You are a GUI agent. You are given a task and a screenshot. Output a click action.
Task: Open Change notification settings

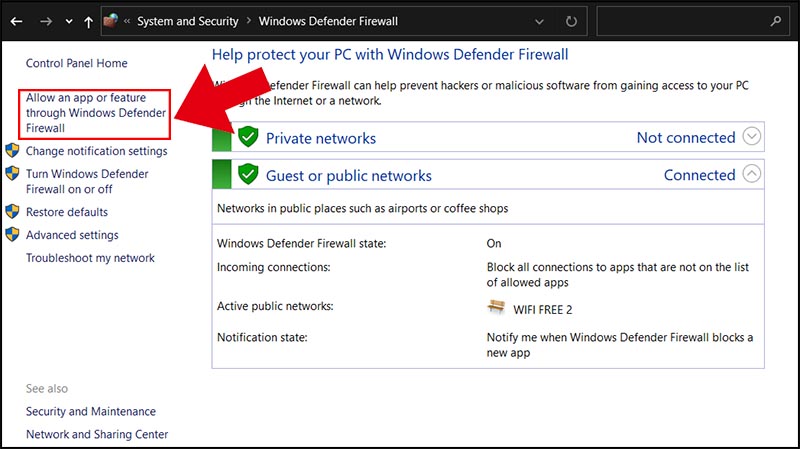(x=96, y=151)
